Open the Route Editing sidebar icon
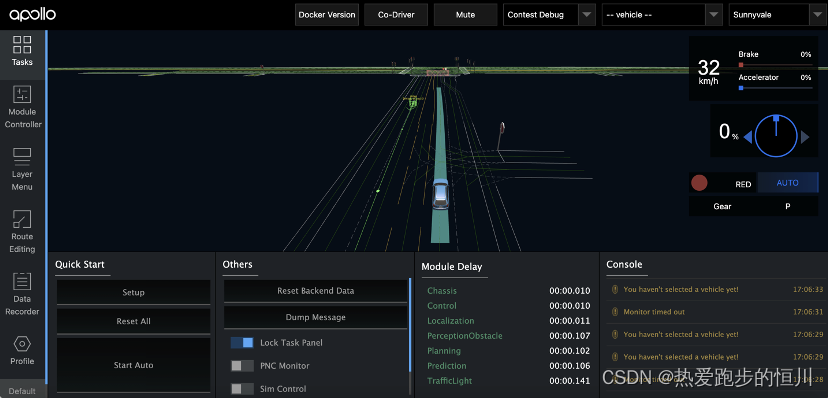 coord(22,232)
